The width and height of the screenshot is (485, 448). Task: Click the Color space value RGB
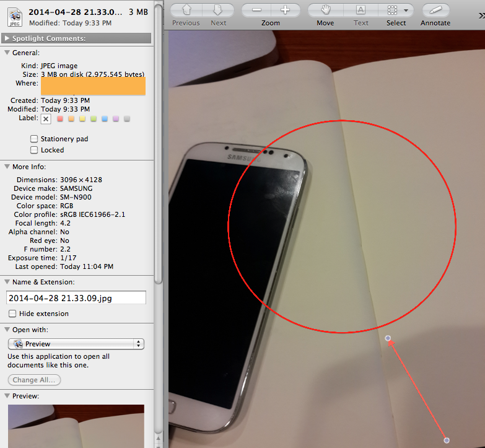click(x=66, y=206)
